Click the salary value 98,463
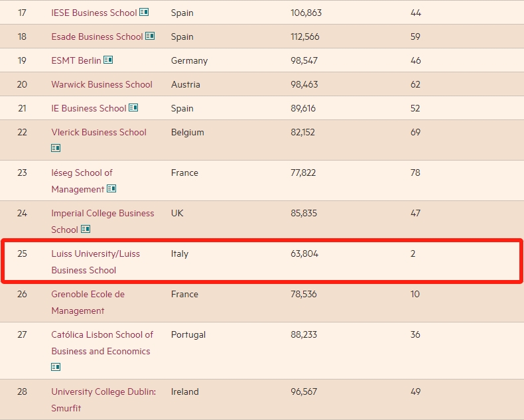Viewport: 524px width, 420px height. pos(304,84)
